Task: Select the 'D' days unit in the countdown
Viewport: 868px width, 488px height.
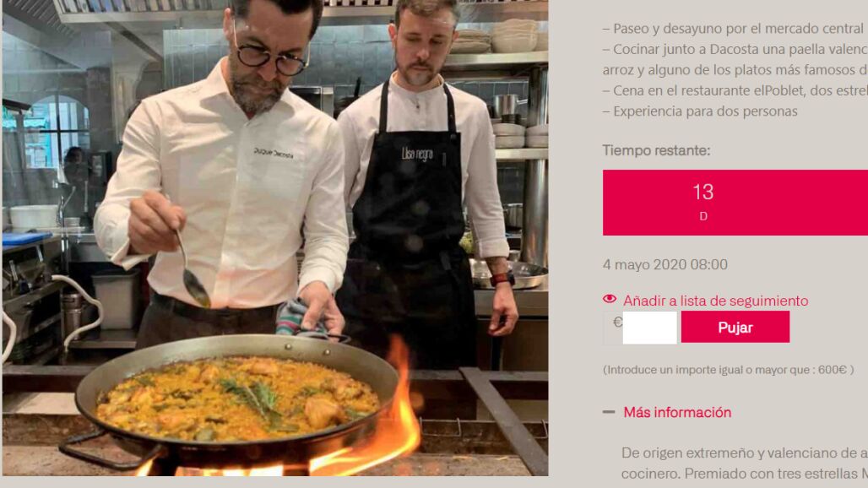Action: pyautogui.click(x=703, y=216)
